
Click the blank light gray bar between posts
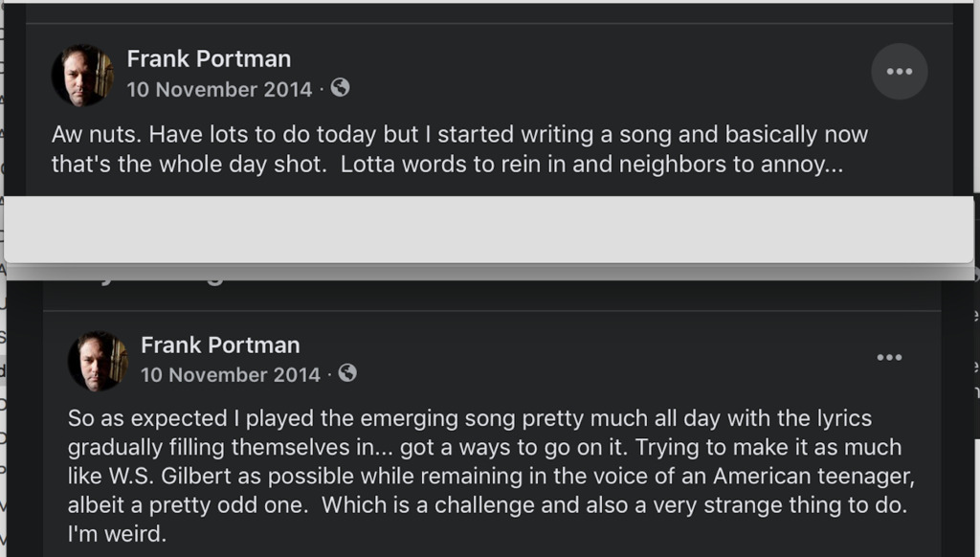[488, 230]
